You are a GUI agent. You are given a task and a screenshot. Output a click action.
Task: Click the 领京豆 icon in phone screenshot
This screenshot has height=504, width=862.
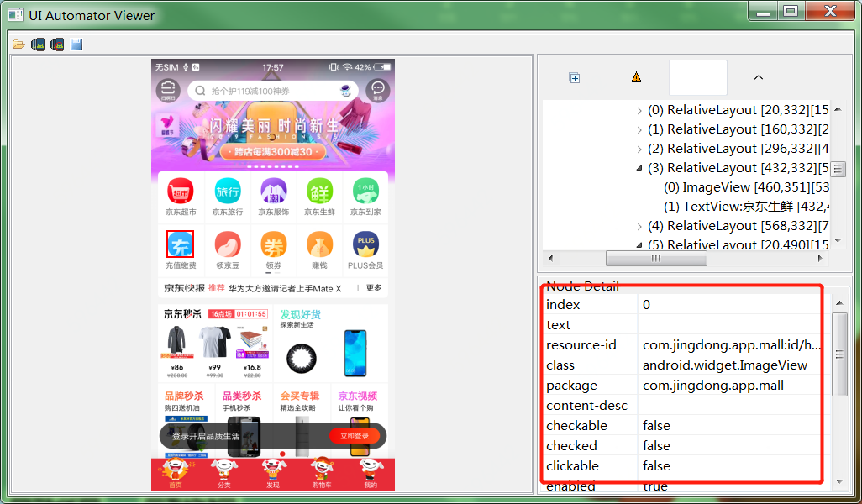(x=227, y=244)
